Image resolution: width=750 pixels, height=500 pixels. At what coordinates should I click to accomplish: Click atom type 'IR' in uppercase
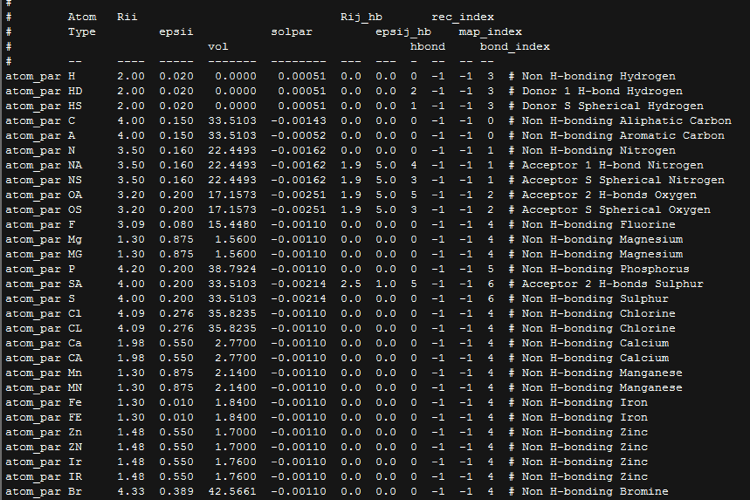pos(75,477)
